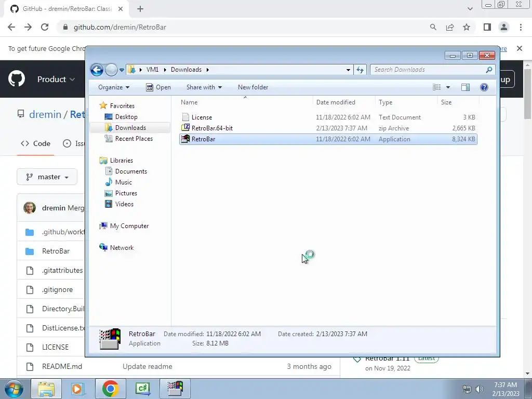Screen dimensions: 532x399
Task: Toggle the Chrome side panel icon
Action: coord(487,27)
